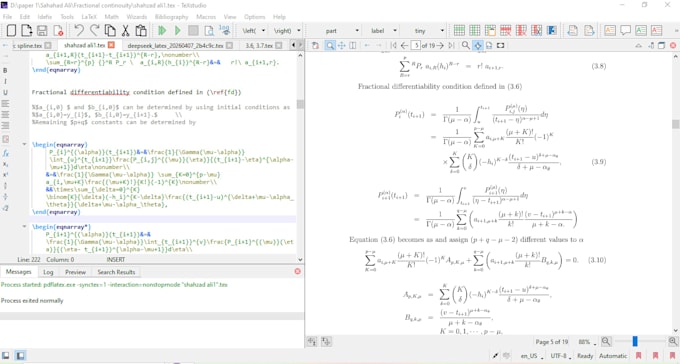Go to the previous PDF page arrow
The image size is (680, 364).
click(404, 46)
